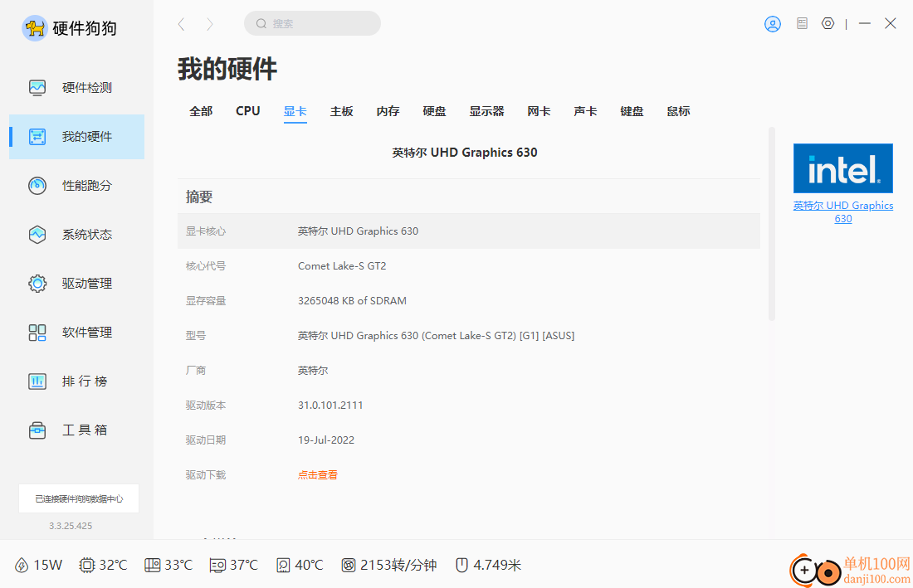
Task: Switch to the 鼠标 tab
Action: [x=678, y=111]
